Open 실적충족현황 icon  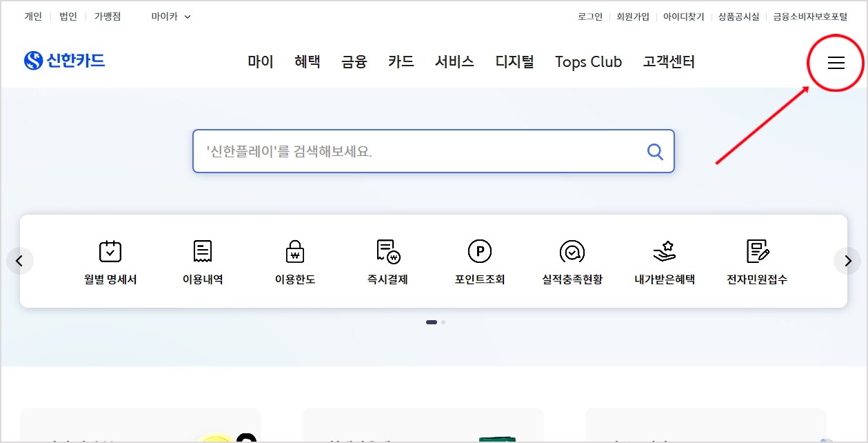point(572,251)
